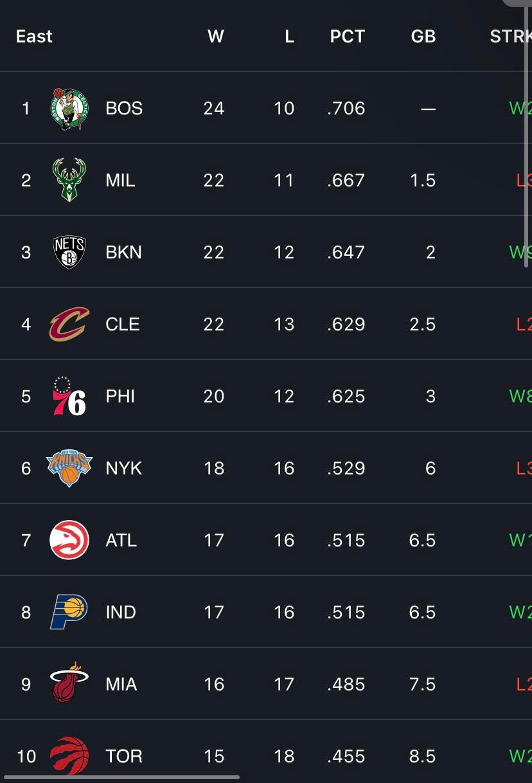Sort by the GB column header
Viewport: 532px width, 783px height.
(423, 37)
